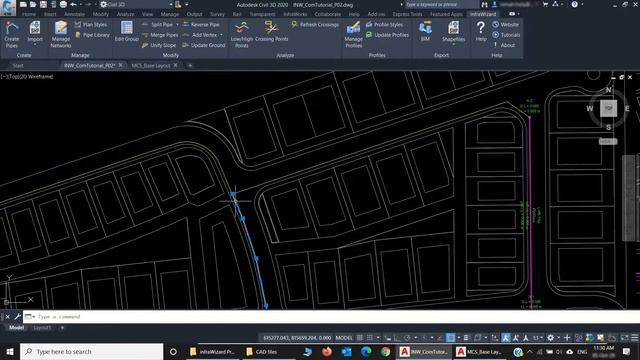Open the InfraWizard Website link
The width and height of the screenshot is (640, 360).
point(505,24)
